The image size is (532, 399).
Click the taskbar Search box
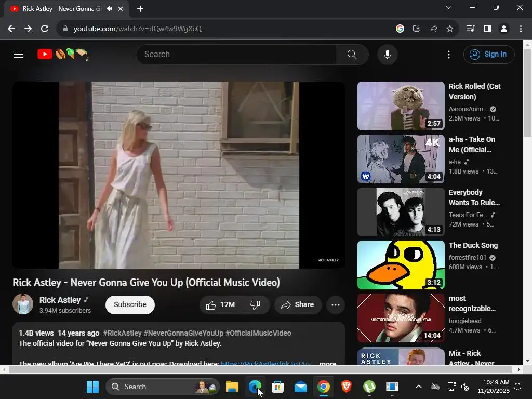[x=163, y=387]
